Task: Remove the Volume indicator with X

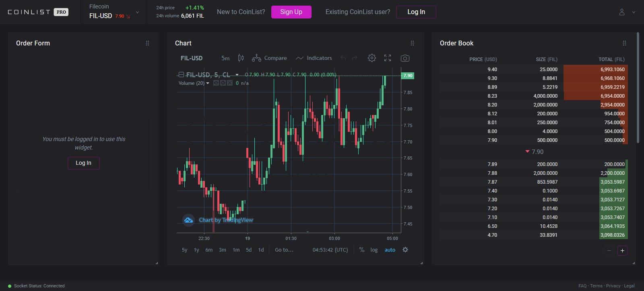Action: pos(230,83)
